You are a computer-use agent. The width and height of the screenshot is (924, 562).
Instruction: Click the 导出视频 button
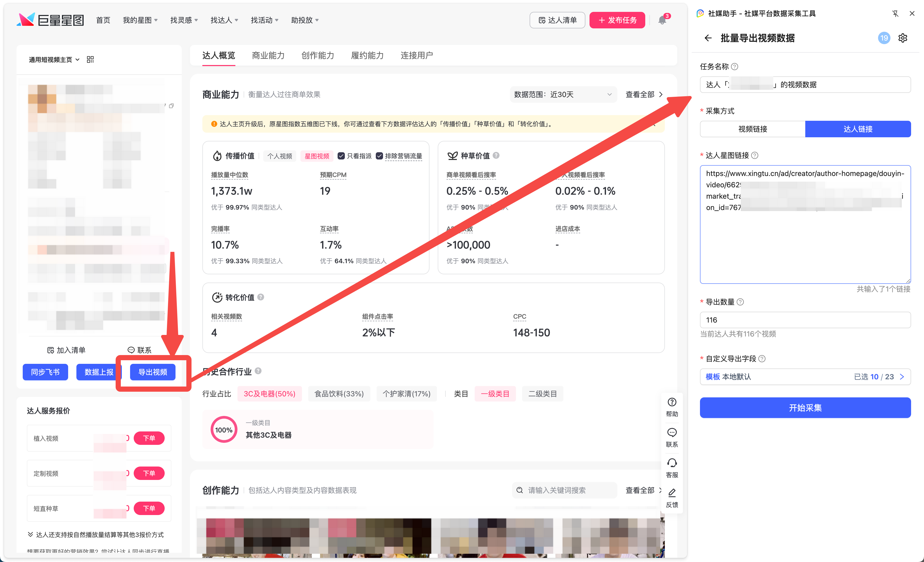pos(153,372)
